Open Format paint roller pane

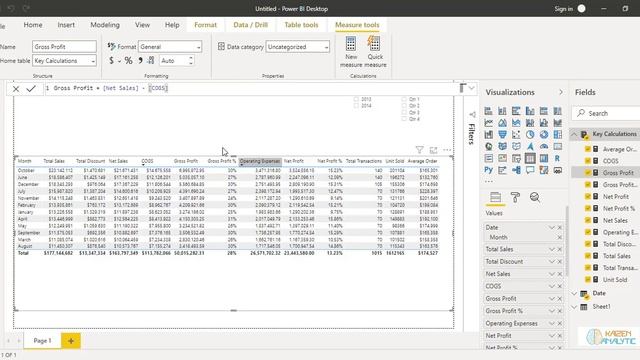pyautogui.click(x=515, y=198)
